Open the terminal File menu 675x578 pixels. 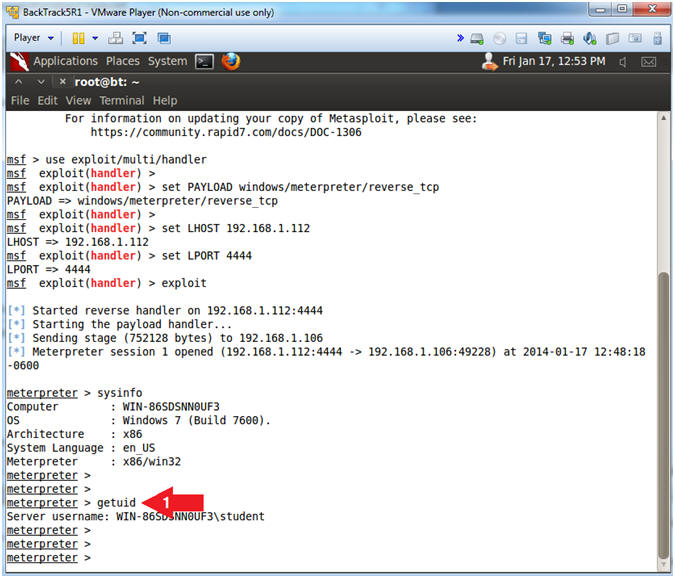20,100
